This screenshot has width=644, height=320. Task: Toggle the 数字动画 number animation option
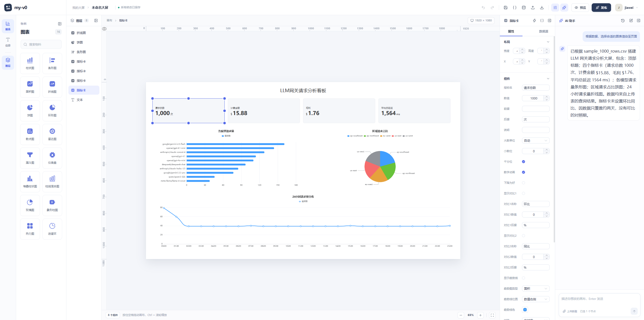click(524, 172)
